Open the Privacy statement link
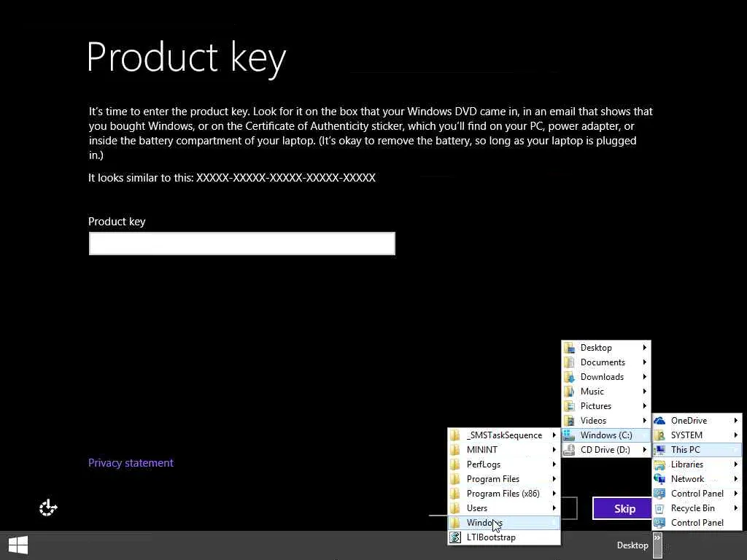Image resolution: width=747 pixels, height=560 pixels. 131,463
